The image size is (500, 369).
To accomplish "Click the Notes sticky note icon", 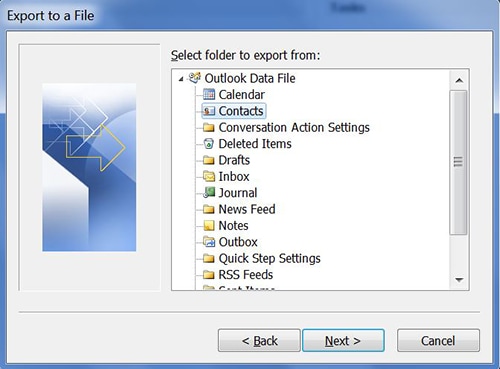I will (x=209, y=226).
